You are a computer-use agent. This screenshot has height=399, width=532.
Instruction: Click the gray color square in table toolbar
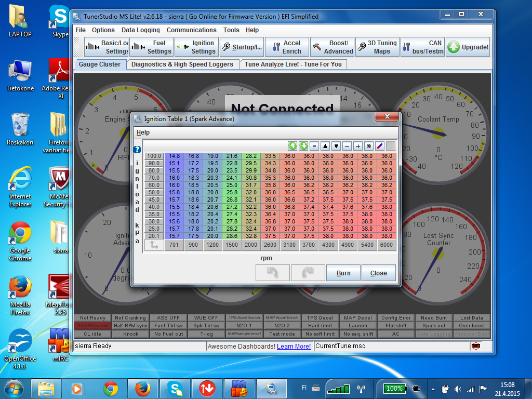click(x=391, y=146)
